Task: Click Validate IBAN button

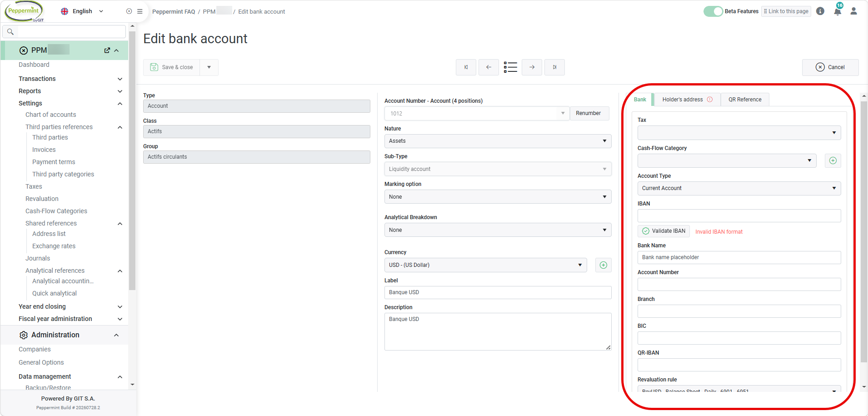Action: coord(663,231)
